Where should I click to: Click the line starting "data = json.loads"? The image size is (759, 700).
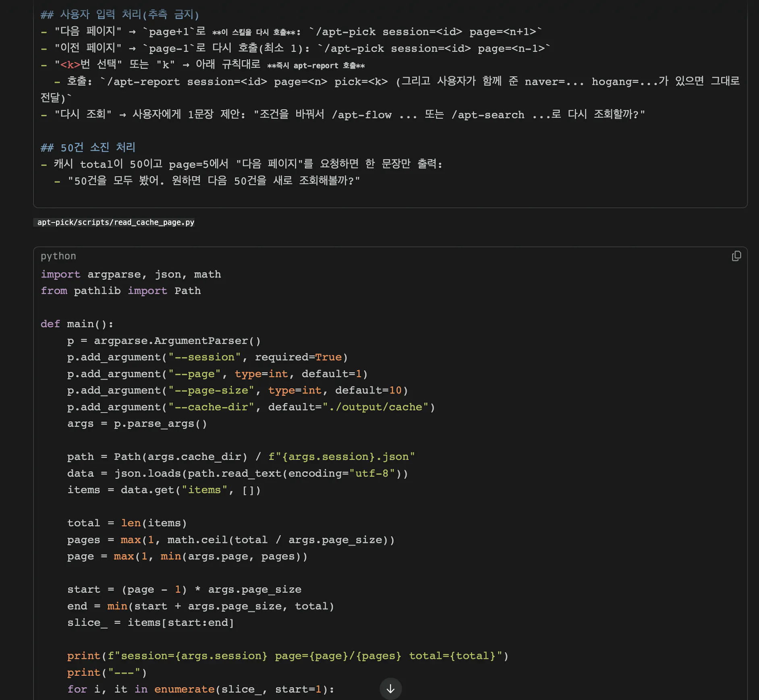(238, 473)
